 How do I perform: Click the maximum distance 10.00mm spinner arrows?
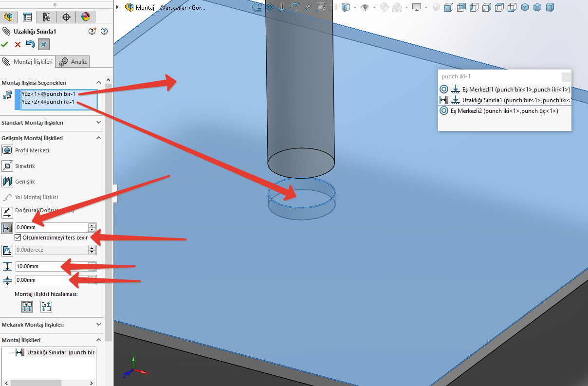pos(91,266)
